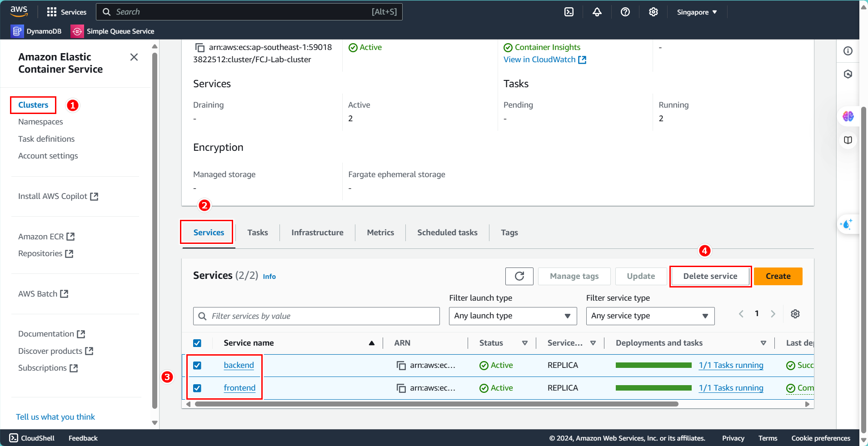
Task: Click the orange Create button
Action: tap(778, 276)
